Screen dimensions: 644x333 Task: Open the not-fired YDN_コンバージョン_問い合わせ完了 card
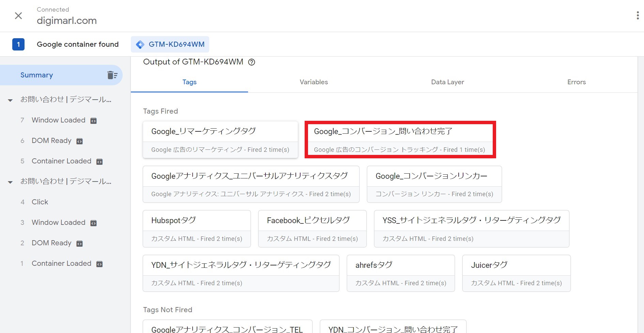click(393, 327)
